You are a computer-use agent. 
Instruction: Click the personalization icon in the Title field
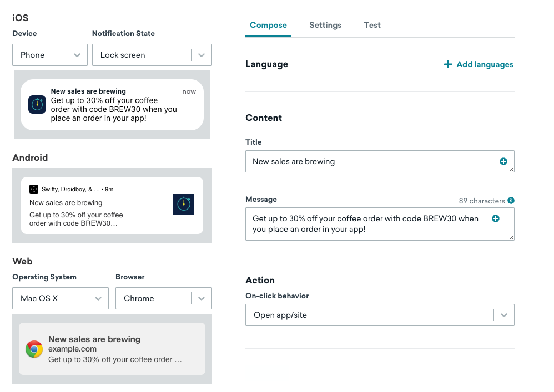click(503, 161)
